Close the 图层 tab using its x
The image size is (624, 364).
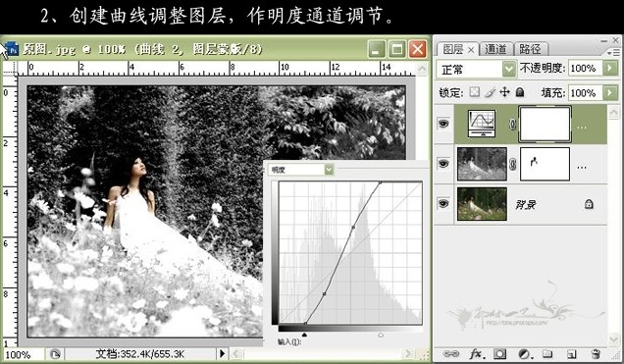click(471, 50)
